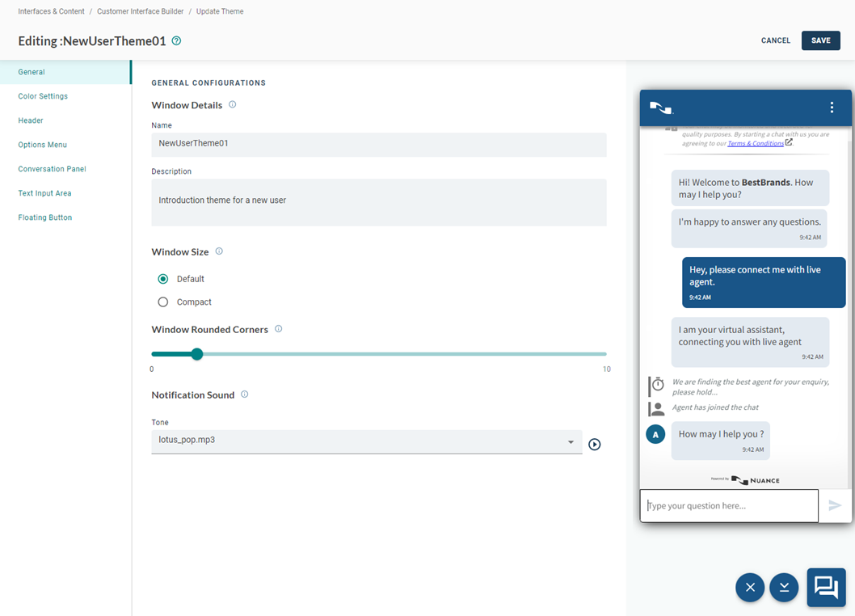
Task: Open the Window Details info tooltip
Action: pyautogui.click(x=232, y=105)
